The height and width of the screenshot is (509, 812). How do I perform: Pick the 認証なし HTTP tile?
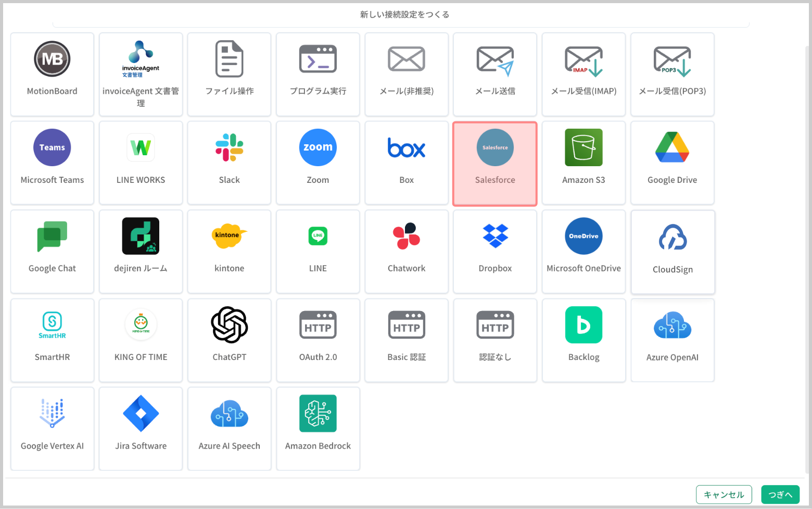click(x=495, y=340)
